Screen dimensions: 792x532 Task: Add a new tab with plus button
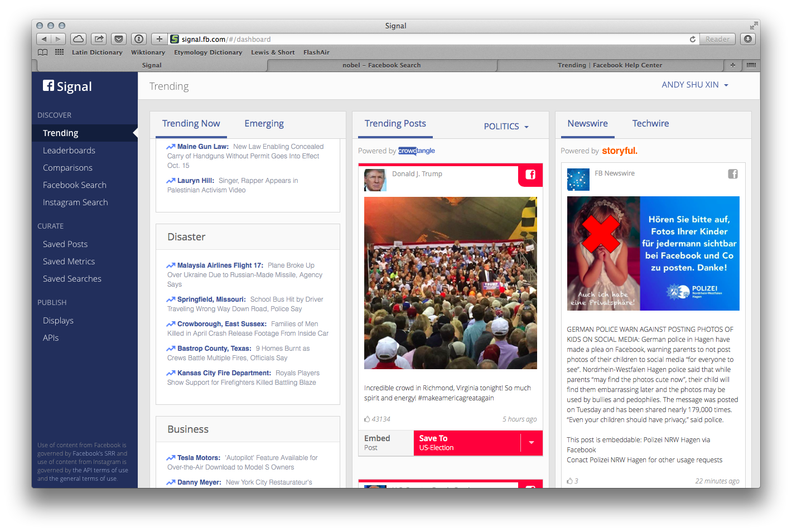click(733, 65)
